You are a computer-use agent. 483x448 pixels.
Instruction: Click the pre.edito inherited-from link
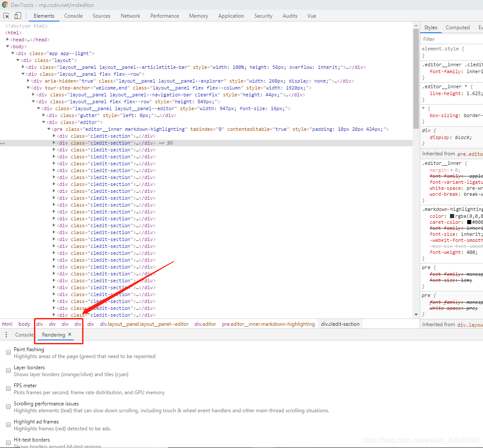[470, 154]
